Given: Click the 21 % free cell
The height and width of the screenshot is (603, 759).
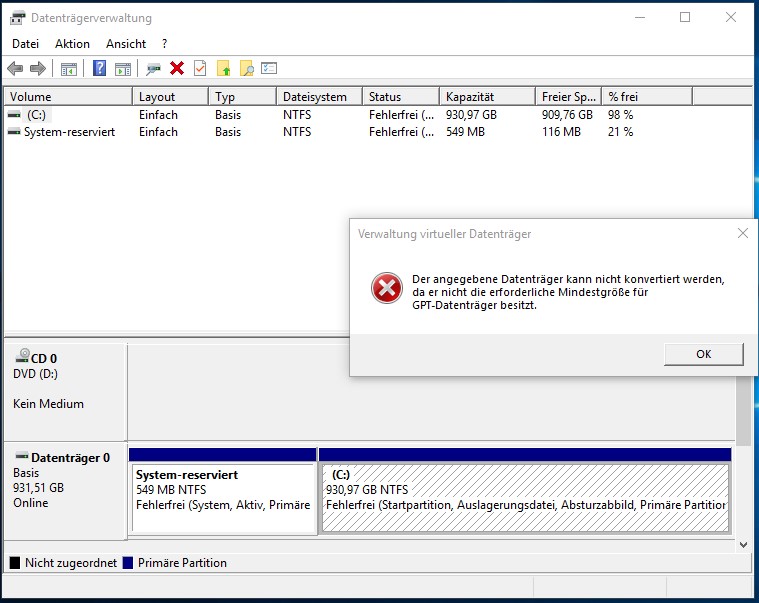Looking at the screenshot, I should (621, 132).
